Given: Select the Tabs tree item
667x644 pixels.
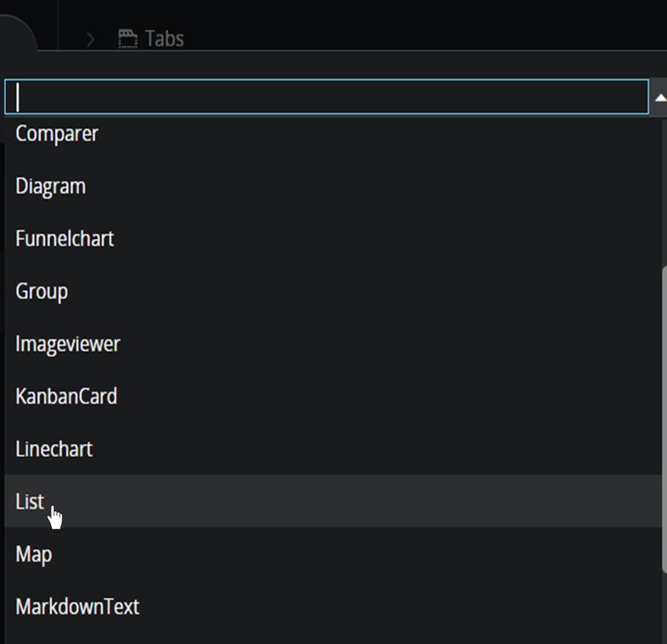Looking at the screenshot, I should coord(163,38).
